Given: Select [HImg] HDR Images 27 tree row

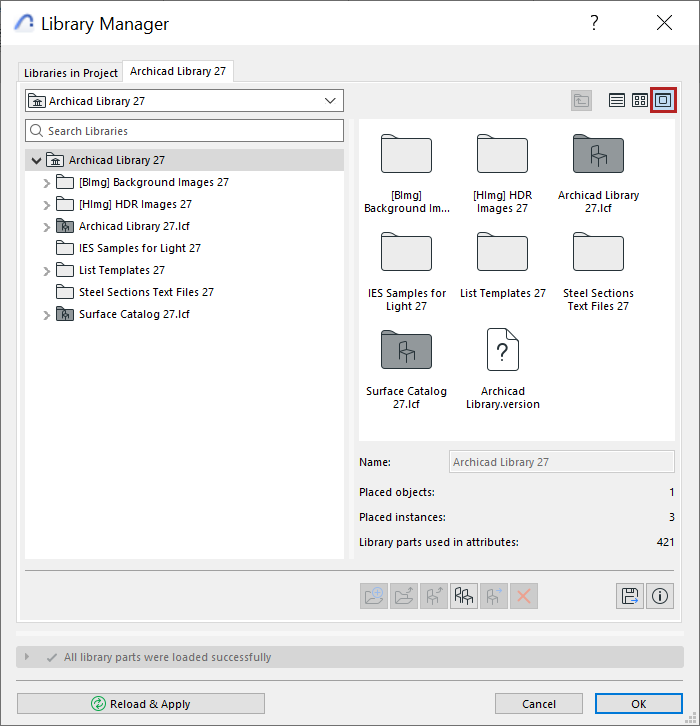Looking at the screenshot, I should click(x=184, y=204).
